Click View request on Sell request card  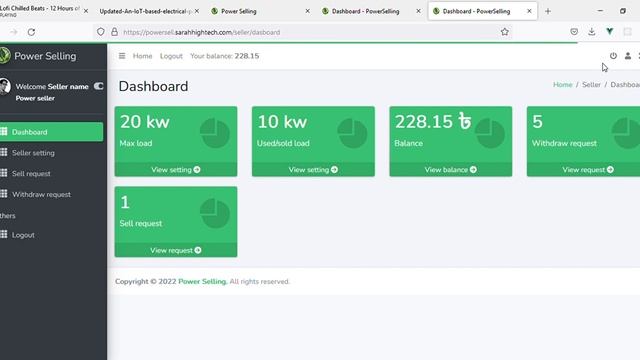176,250
